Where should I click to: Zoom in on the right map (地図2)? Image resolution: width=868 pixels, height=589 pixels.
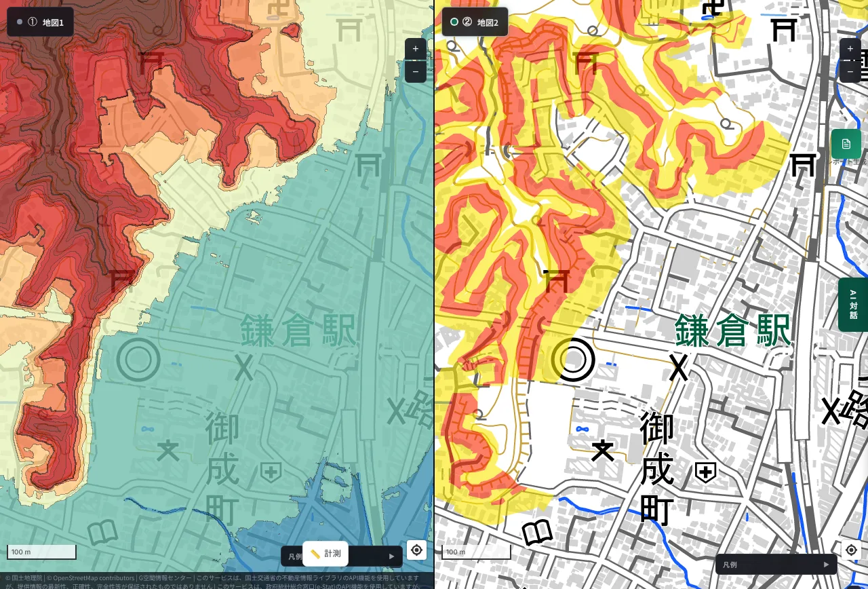[850, 49]
